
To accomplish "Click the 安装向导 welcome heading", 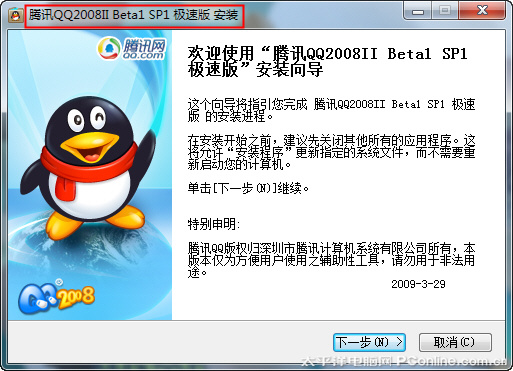I will click(327, 61).
